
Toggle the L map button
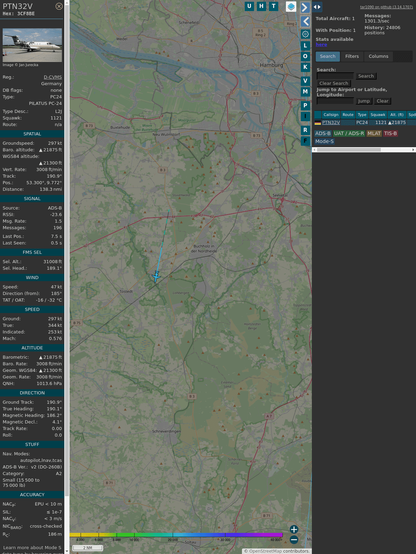click(x=305, y=45)
